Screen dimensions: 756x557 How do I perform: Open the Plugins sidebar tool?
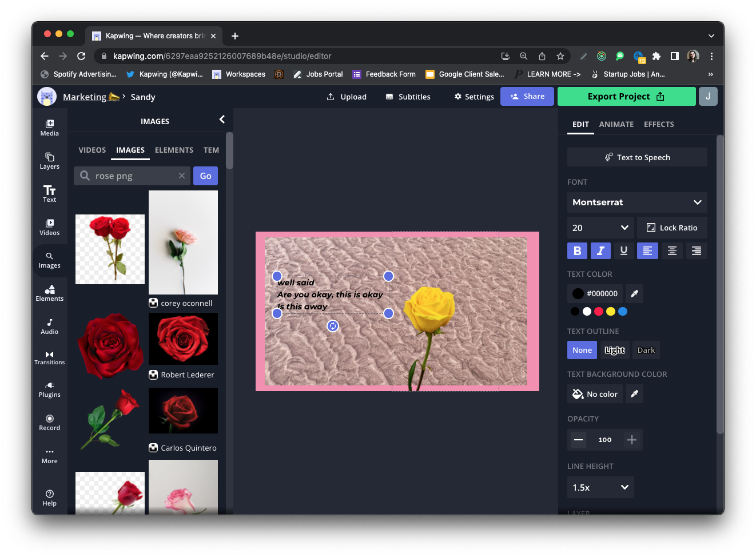[x=50, y=389]
